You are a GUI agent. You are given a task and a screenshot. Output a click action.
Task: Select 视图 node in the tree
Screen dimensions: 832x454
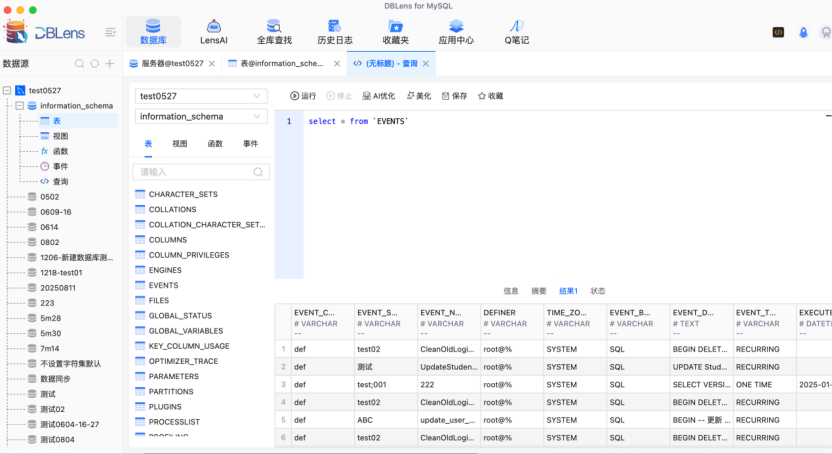coord(60,136)
